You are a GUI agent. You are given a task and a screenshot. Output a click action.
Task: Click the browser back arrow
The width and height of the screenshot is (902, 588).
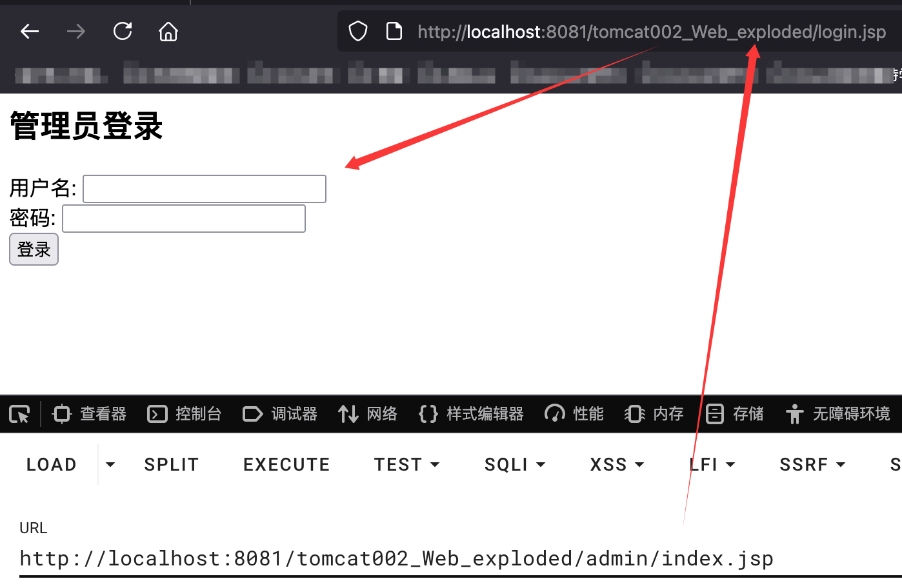pos(30,31)
